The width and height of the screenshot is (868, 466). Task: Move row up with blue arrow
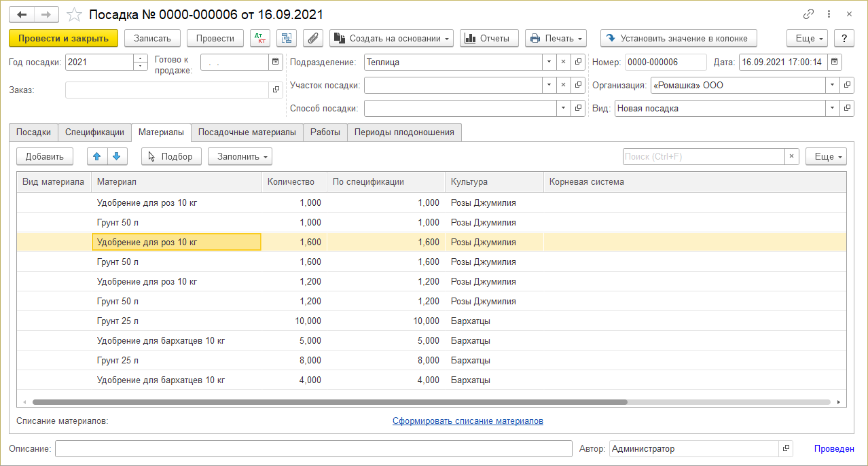pos(96,156)
